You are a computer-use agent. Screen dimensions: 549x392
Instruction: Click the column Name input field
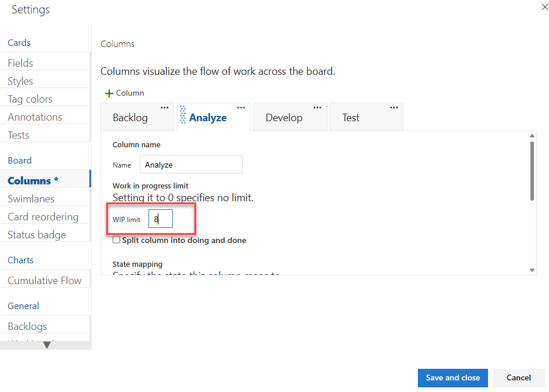pos(191,164)
